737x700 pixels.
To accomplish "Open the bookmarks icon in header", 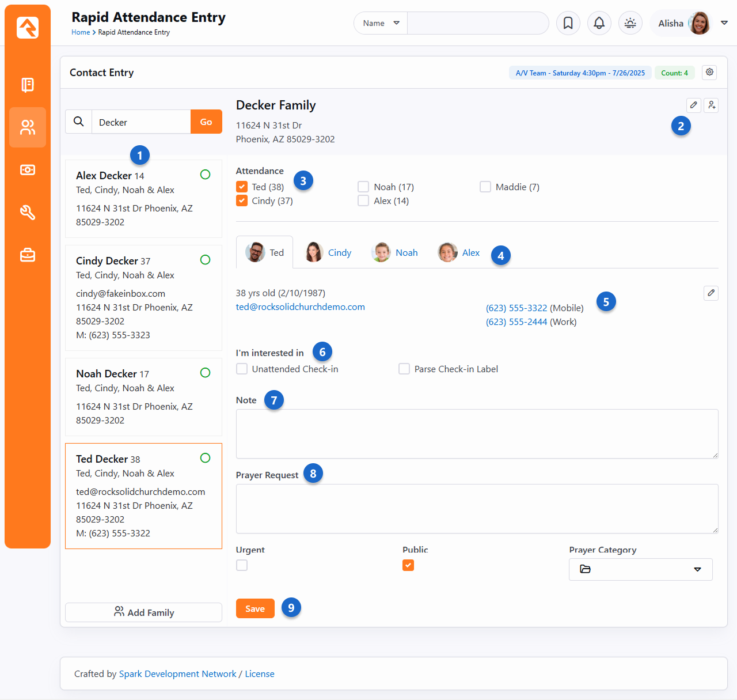I will 568,23.
